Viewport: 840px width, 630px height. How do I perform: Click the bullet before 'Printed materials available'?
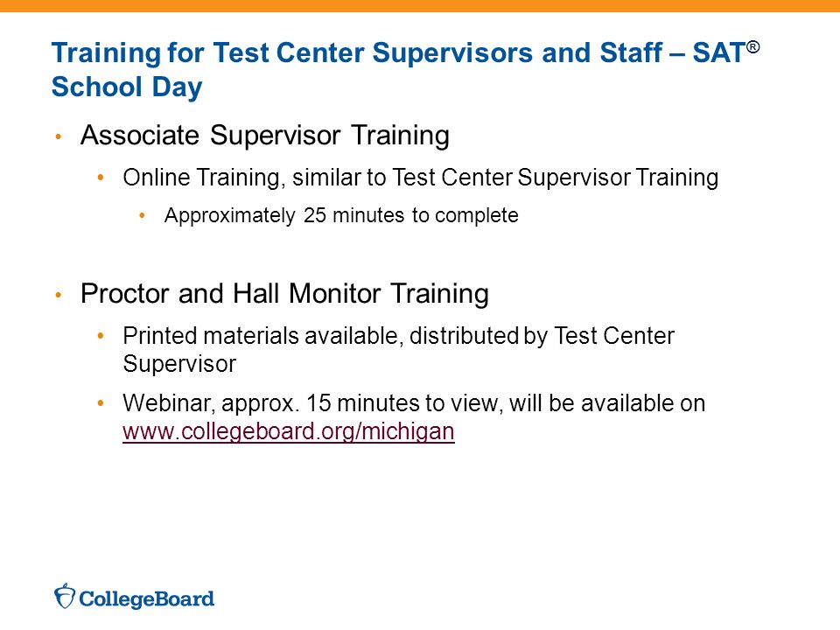click(x=101, y=336)
